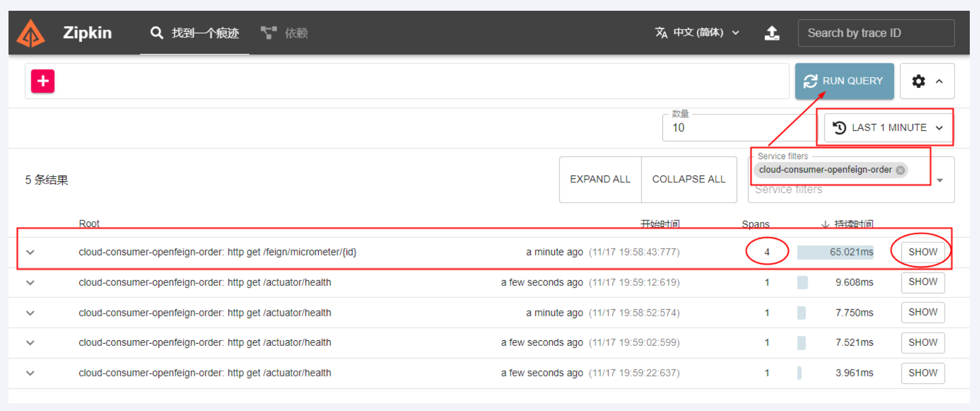Screen dimensions: 980x411
Task: Click the 7.750ms duration bar
Action: coord(801,313)
